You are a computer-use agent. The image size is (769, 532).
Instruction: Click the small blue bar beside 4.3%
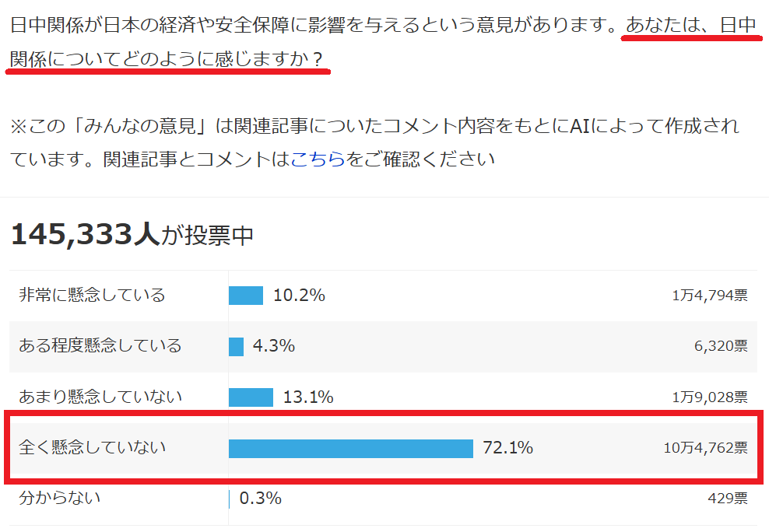click(x=236, y=346)
